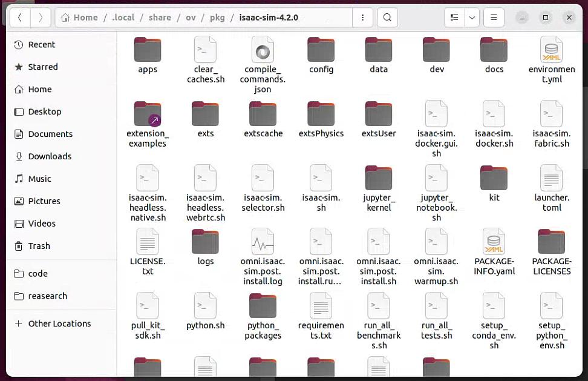The image size is (588, 381).
Task: Go forward using the forward arrow
Action: click(x=41, y=18)
